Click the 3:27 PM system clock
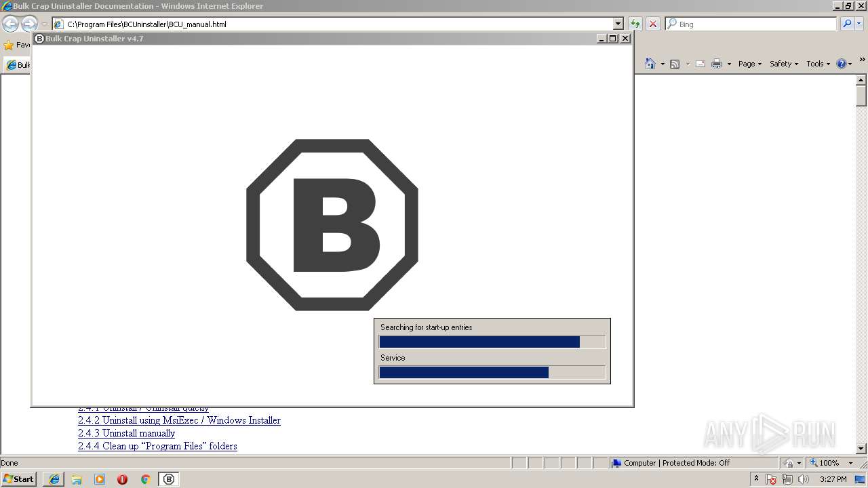 click(x=833, y=479)
